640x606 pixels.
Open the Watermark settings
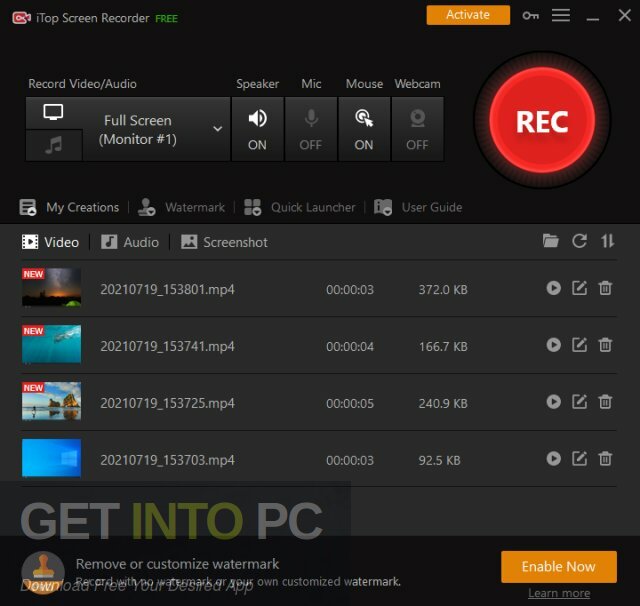point(181,207)
